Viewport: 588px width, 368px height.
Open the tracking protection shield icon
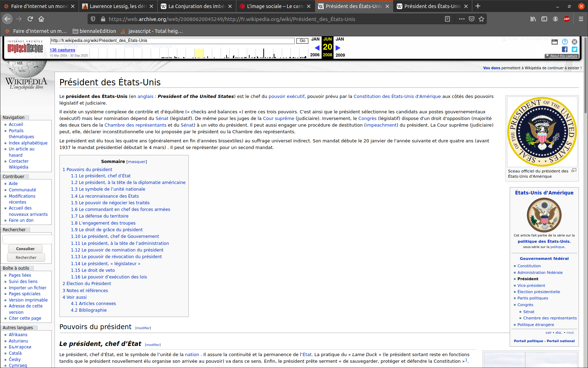coord(93,19)
